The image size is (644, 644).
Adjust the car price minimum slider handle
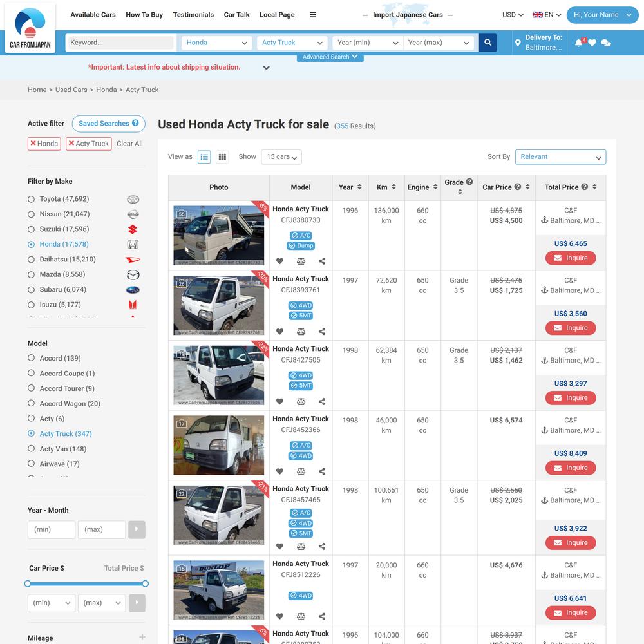click(28, 583)
